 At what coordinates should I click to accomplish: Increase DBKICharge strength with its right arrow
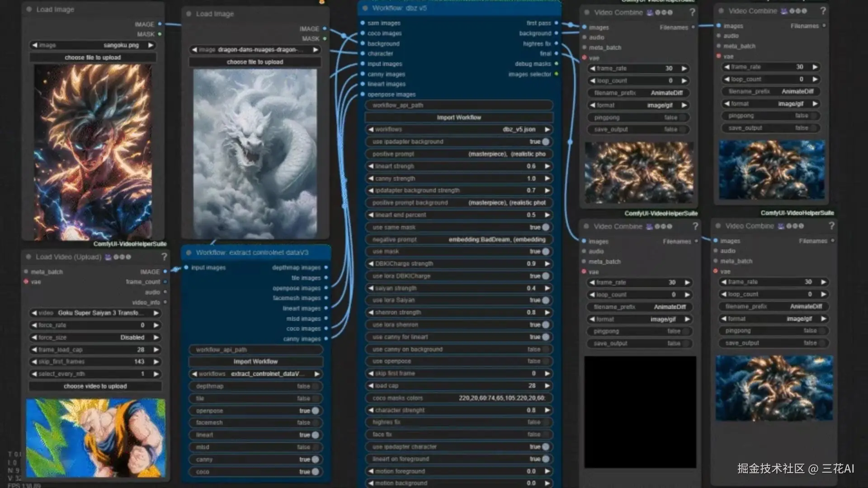[547, 264]
